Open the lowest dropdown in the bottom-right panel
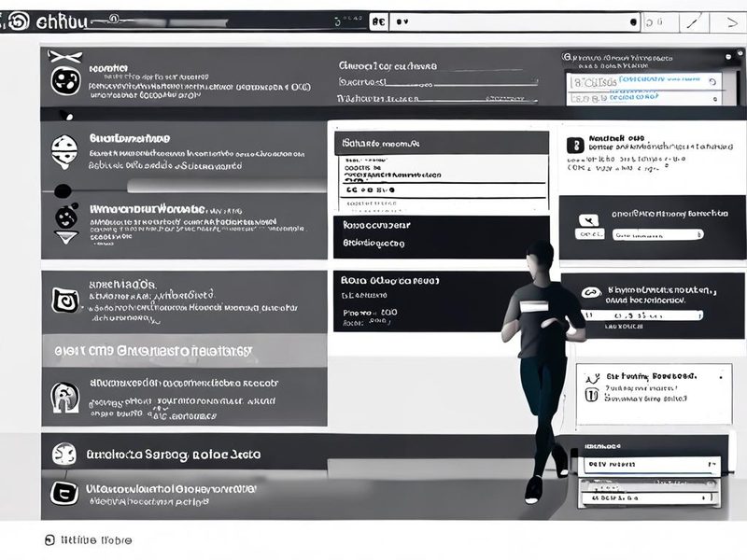747x560 pixels. click(x=650, y=497)
